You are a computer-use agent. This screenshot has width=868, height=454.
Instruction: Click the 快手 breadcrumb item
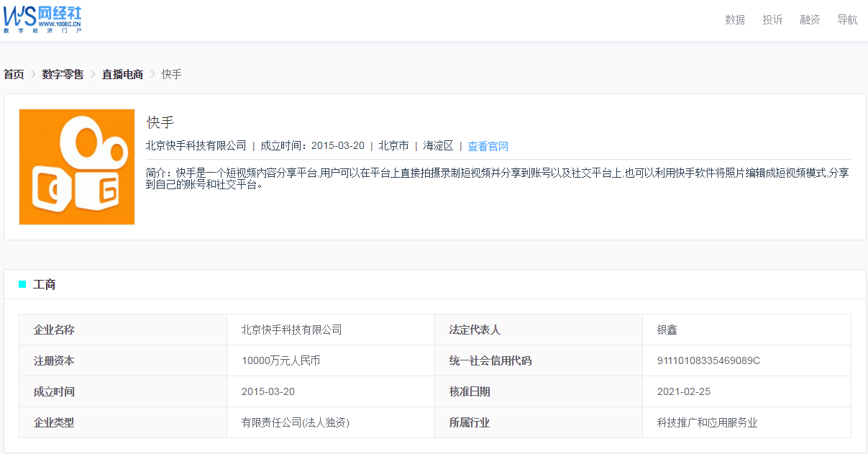click(x=171, y=74)
